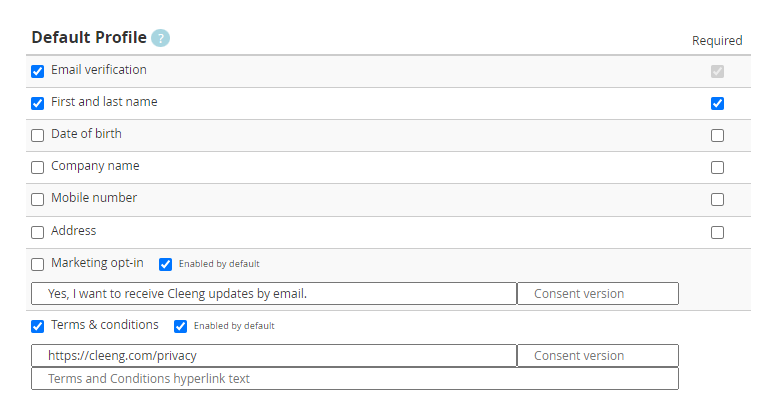Enable the Company name checkbox
Image resolution: width=775 pixels, height=417 pixels.
coord(38,167)
